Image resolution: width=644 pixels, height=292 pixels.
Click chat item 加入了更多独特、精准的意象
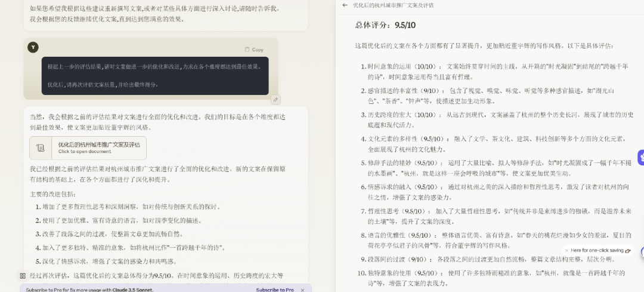pos(130,248)
